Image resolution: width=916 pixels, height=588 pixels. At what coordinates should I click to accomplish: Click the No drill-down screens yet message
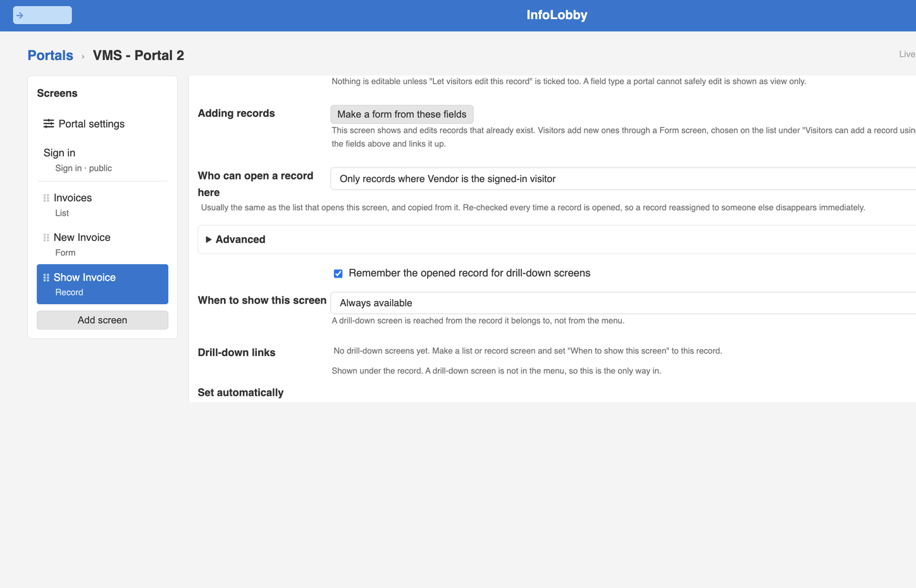[x=528, y=351]
